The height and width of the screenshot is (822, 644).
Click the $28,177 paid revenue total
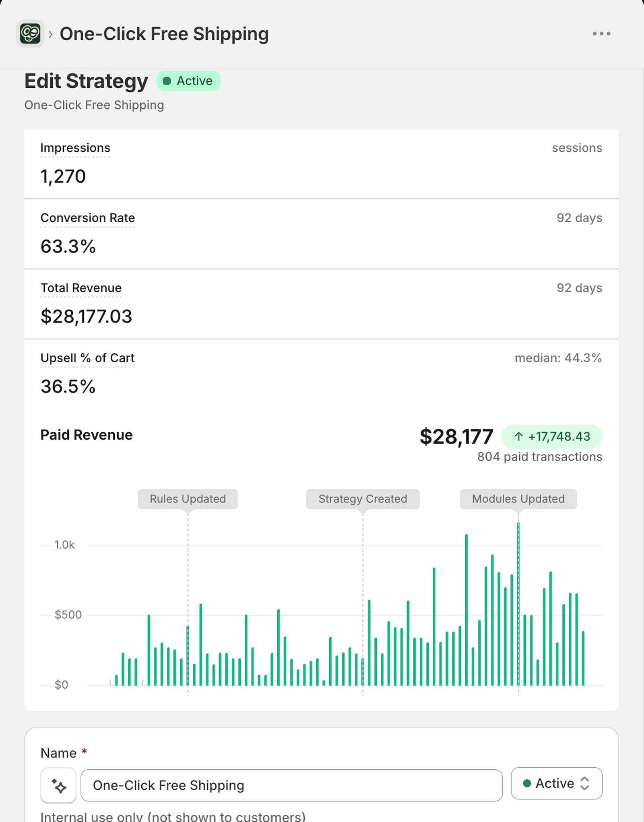(456, 437)
